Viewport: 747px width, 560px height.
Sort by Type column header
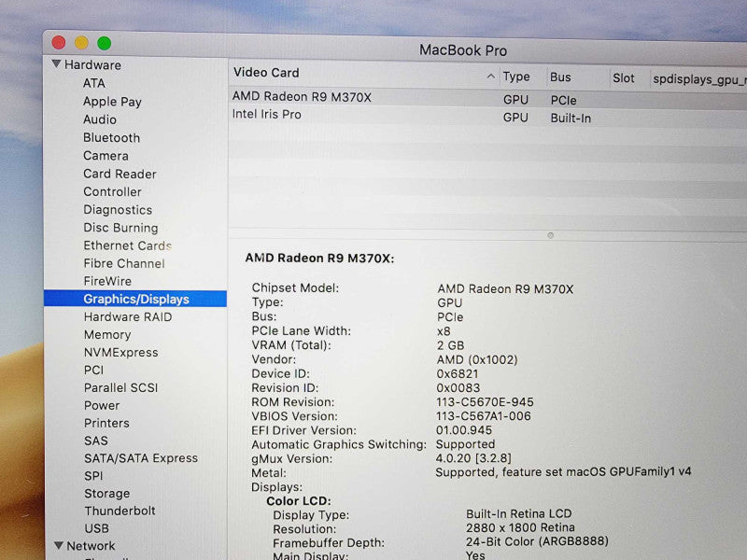tap(516, 77)
